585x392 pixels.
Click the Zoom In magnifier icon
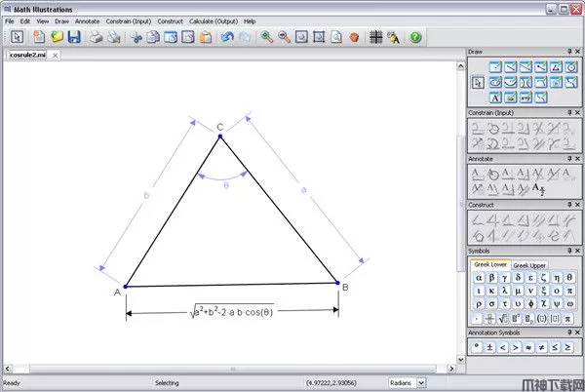(x=265, y=37)
